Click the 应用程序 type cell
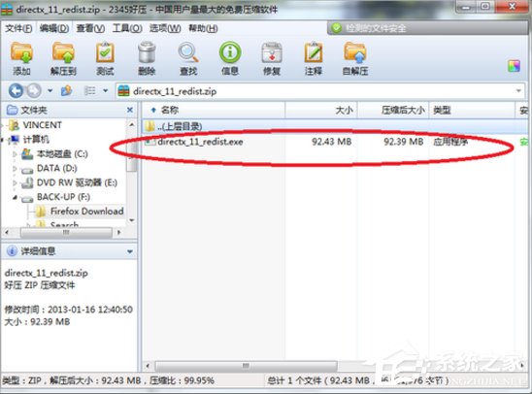532x394 pixels. click(450, 142)
